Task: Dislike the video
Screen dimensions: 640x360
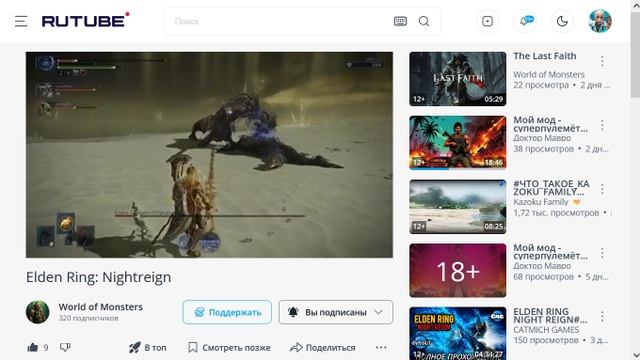Action: coord(65,347)
